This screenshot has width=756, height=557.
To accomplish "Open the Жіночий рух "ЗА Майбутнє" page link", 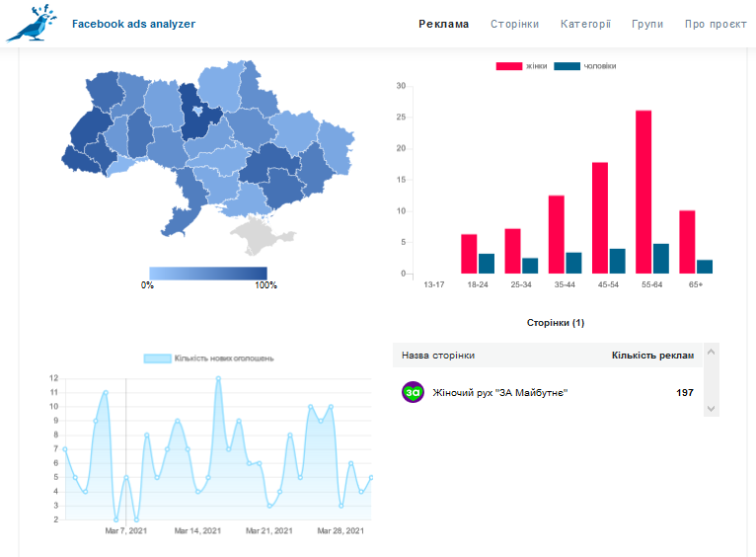I will 500,393.
